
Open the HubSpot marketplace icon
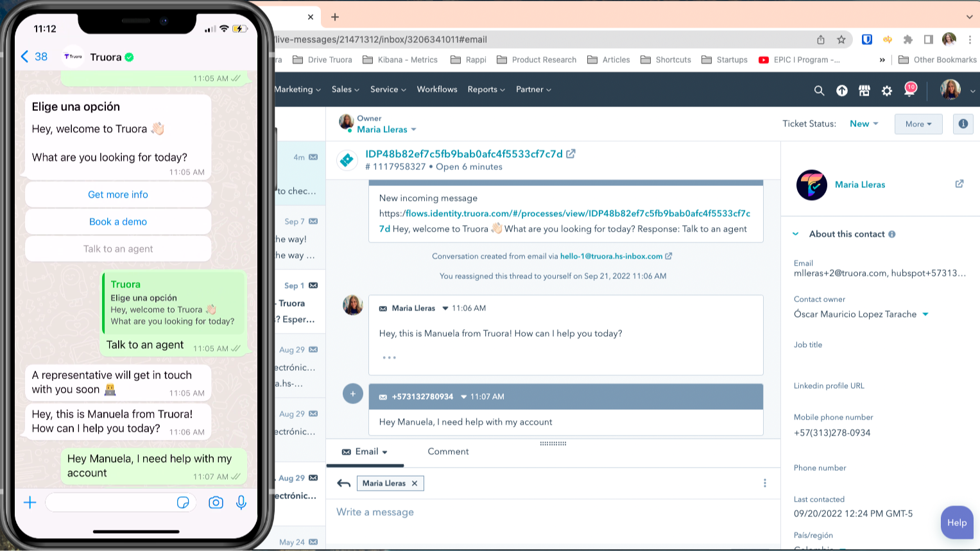[864, 90]
